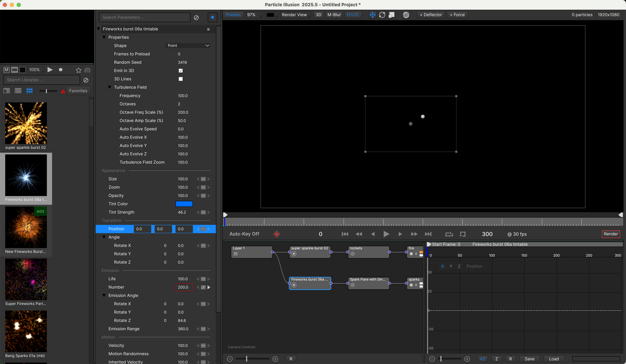Collapse the Turbulence Field section
This screenshot has height=364, width=626.
pos(110,87)
